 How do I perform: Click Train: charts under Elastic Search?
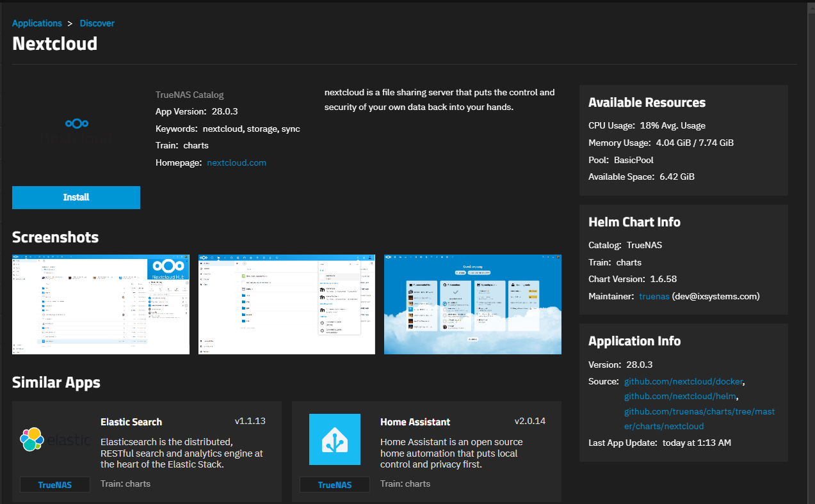[125, 484]
